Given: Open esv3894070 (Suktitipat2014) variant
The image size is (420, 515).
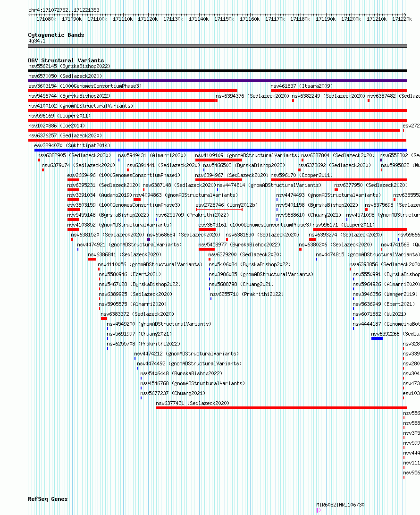Looking at the screenshot, I should point(72,145).
